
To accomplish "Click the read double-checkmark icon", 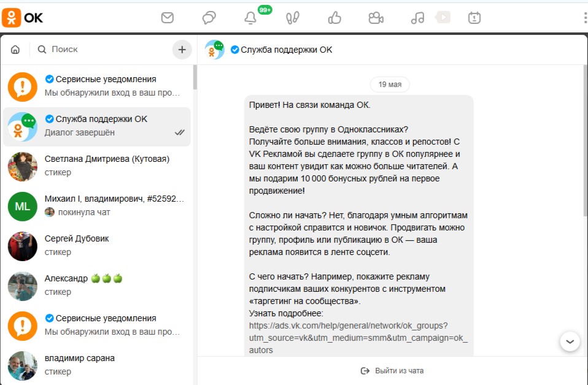I will tap(180, 132).
